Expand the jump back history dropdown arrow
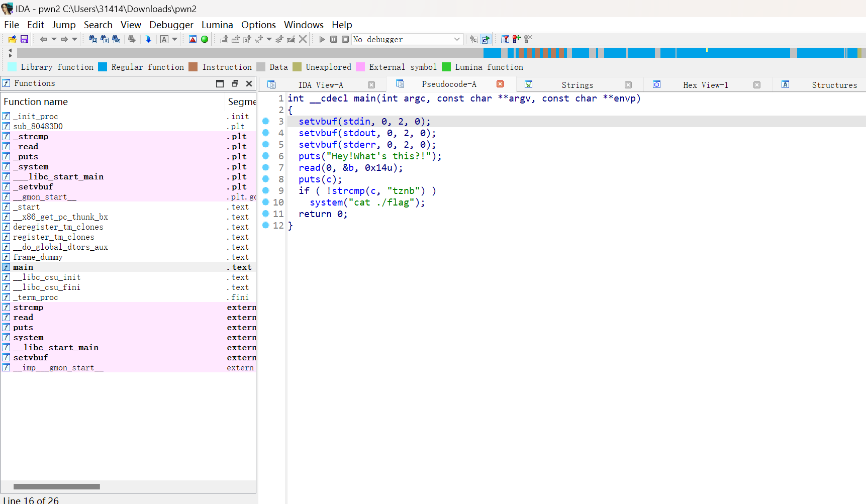Screen dimensions: 866x504 coord(54,39)
